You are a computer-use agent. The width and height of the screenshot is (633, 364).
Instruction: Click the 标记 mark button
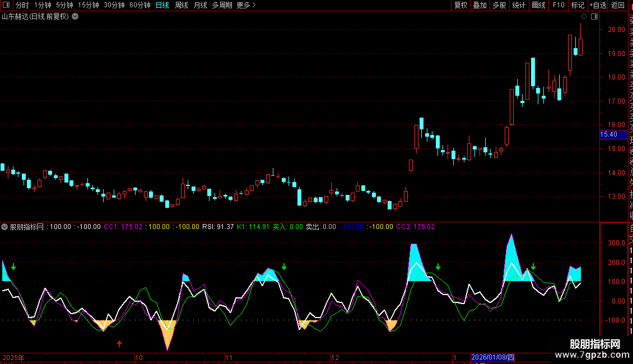(578, 5)
